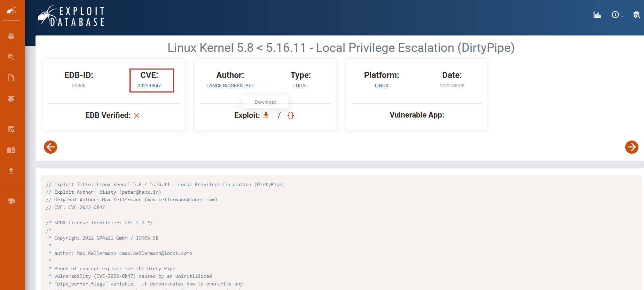This screenshot has width=644, height=290.
Task: Click the Copyright 2022 CM4all GmbH line
Action: point(103,238)
